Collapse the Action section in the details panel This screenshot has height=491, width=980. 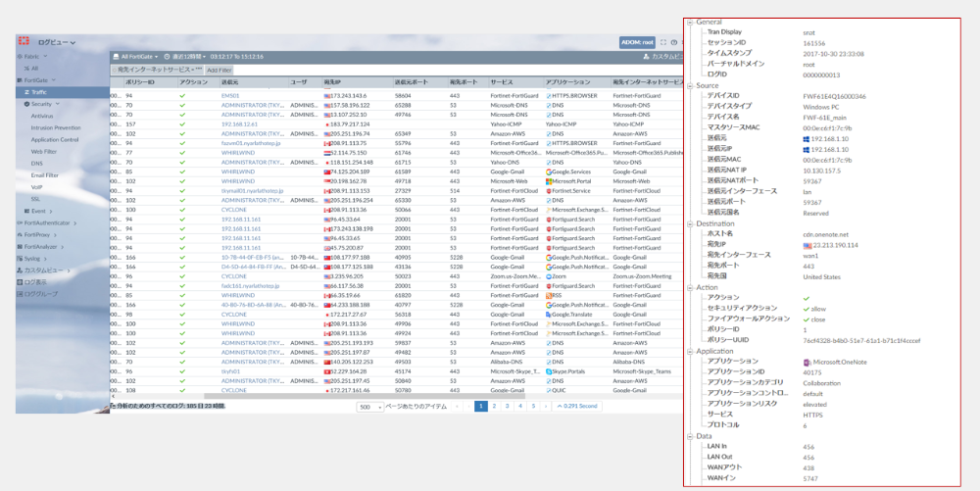[690, 287]
